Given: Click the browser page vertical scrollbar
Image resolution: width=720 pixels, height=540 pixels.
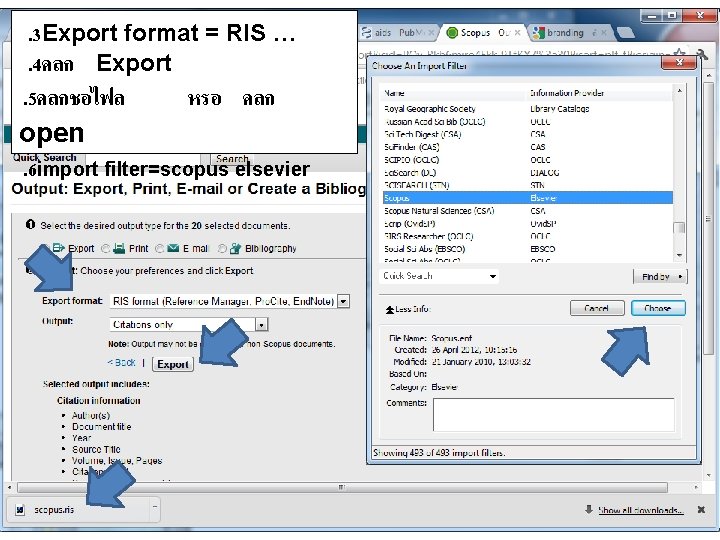Looking at the screenshot, I should pyautogui.click(x=709, y=218).
